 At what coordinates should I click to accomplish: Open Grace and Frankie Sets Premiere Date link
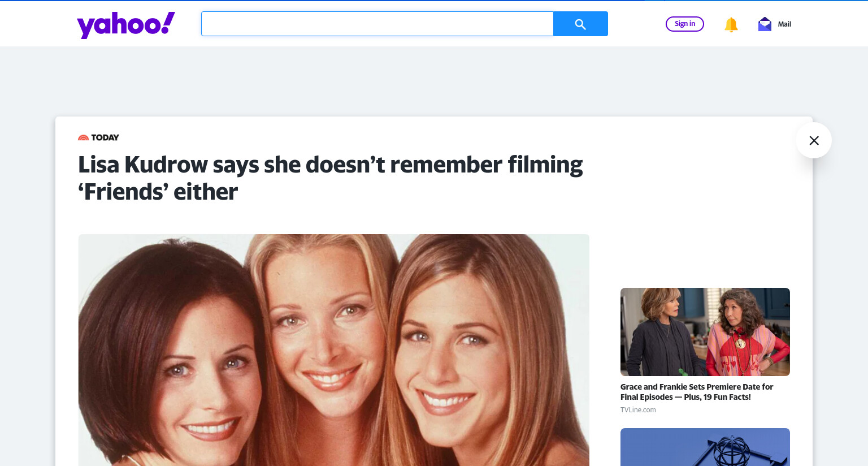697,392
